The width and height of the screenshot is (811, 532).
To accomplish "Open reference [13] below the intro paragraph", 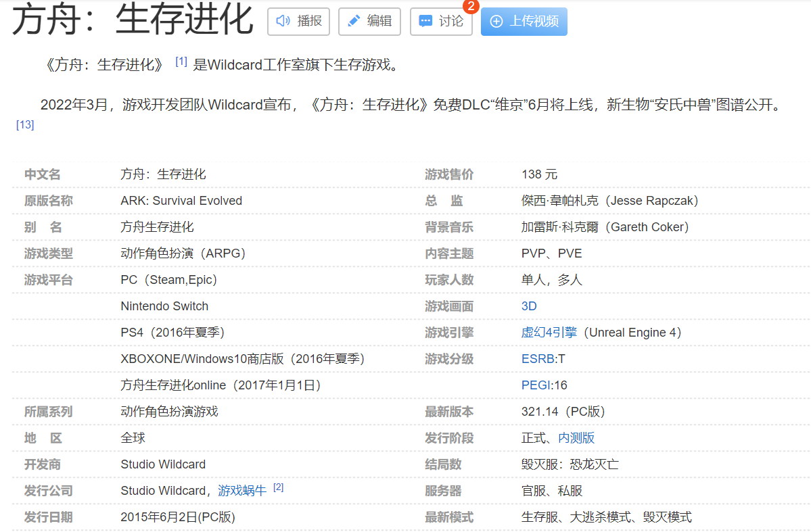I will pyautogui.click(x=25, y=125).
